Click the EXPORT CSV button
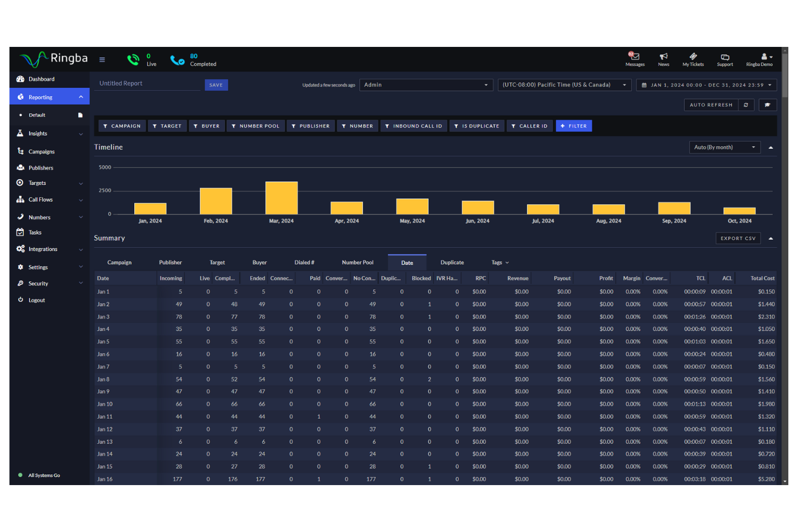Viewport: 798px width, 532px height. [738, 238]
